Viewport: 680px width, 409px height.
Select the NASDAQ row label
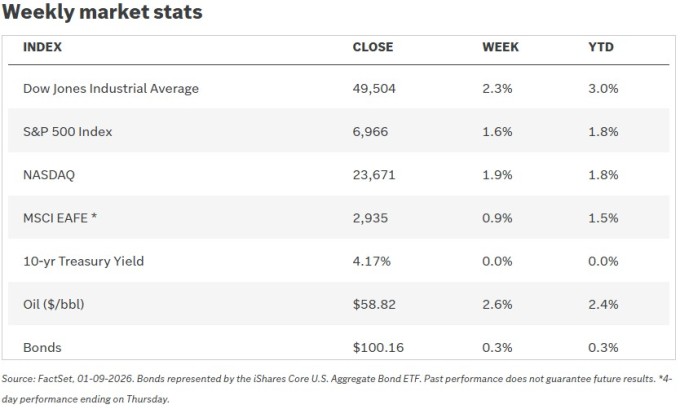tap(49, 174)
